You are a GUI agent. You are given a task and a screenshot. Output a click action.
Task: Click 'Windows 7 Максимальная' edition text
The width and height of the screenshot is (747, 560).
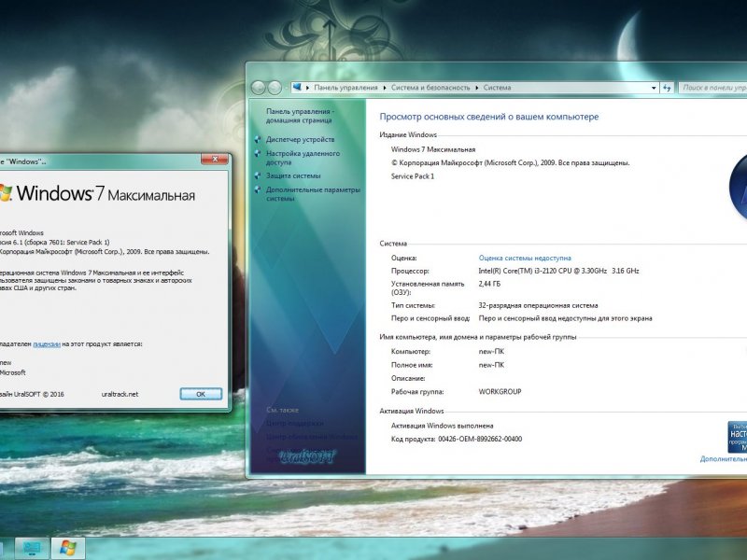click(x=433, y=149)
